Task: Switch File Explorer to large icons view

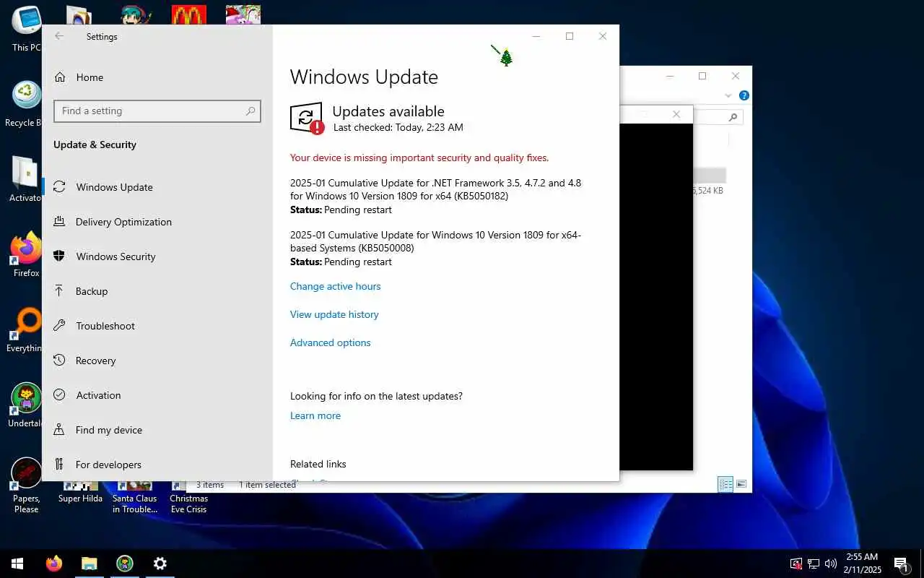Action: click(741, 484)
